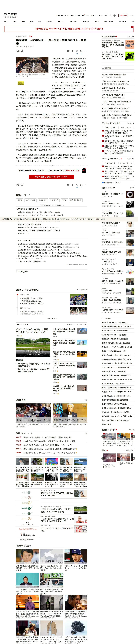The width and height of the screenshot is (138, 644).
Task: Click the Asahi Shimbun Digital logo
Action: point(11,15)
